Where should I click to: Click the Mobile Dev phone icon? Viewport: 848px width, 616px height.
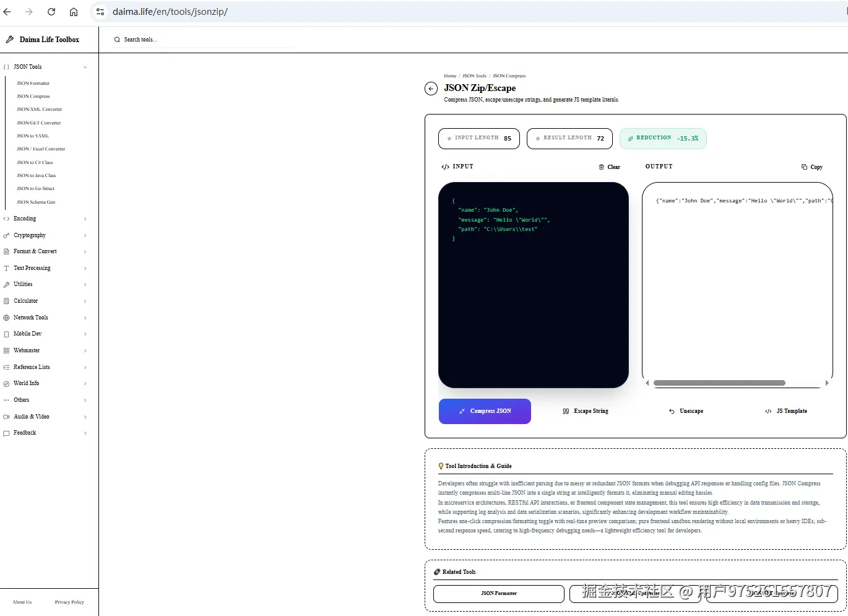tap(6, 334)
